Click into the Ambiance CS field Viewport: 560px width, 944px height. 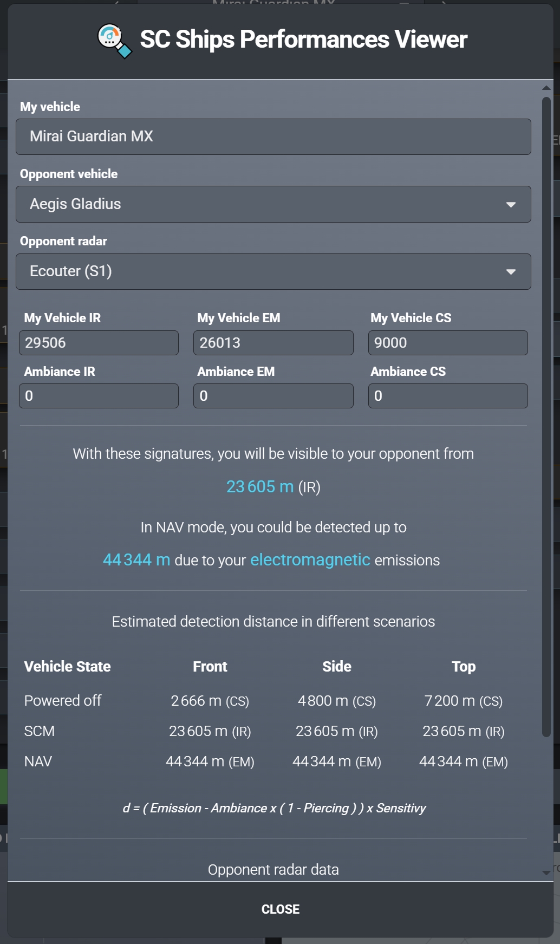447,396
